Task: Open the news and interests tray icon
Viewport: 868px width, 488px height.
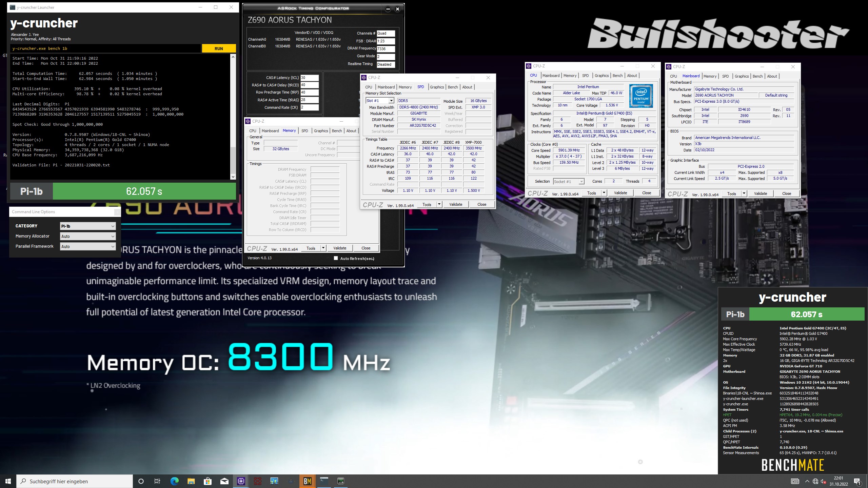Action: (x=795, y=481)
